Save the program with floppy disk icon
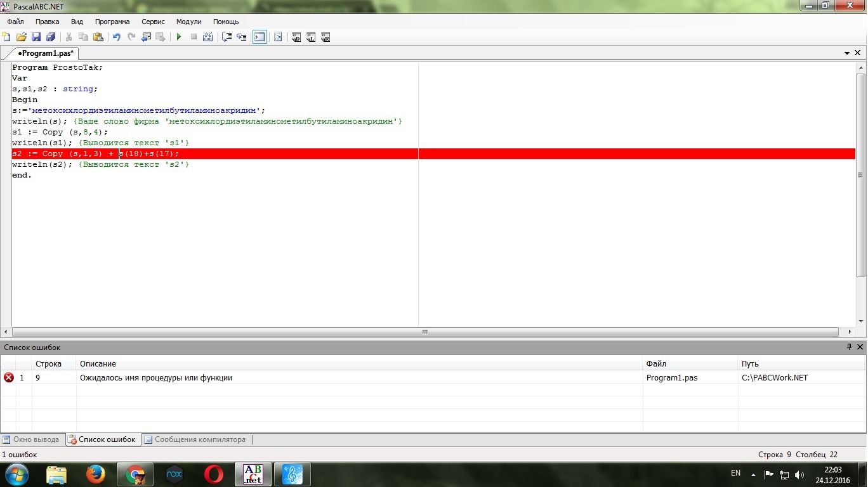Screen dimensions: 868x487 36,37
